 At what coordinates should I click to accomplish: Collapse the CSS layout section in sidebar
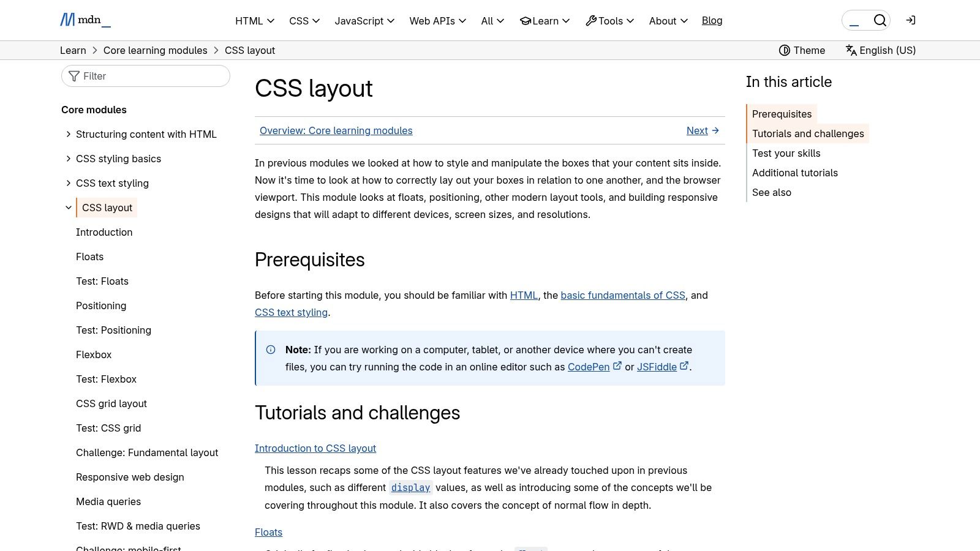pyautogui.click(x=69, y=207)
